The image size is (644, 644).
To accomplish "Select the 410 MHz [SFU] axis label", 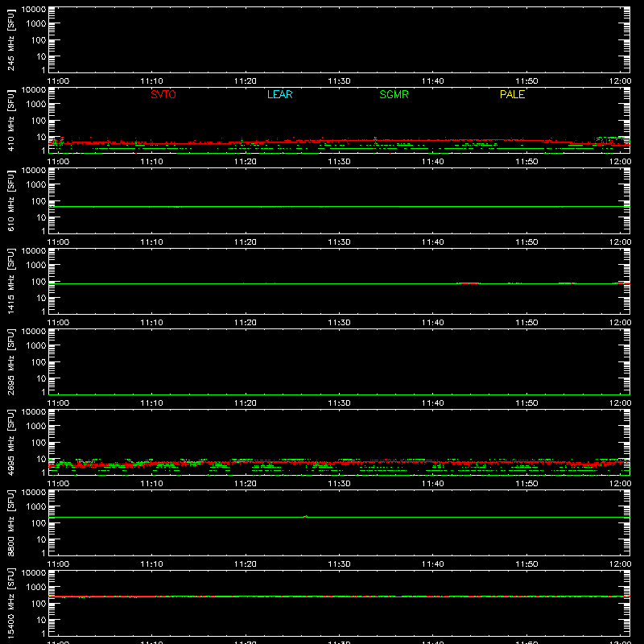I will pyautogui.click(x=10, y=120).
